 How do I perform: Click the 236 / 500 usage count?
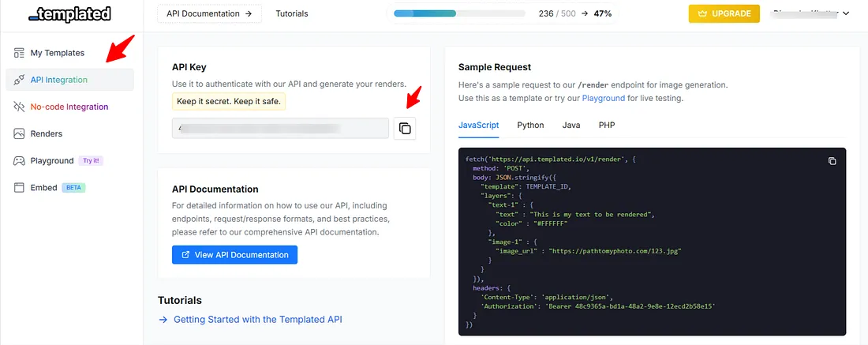557,14
